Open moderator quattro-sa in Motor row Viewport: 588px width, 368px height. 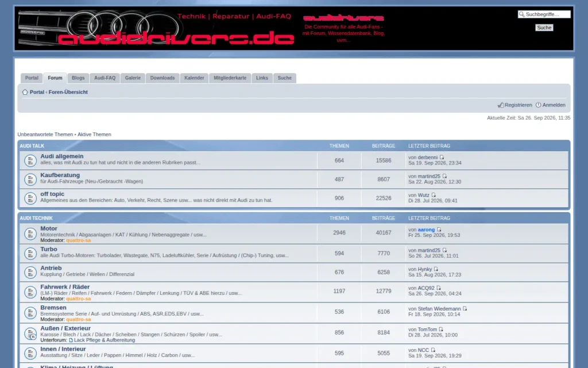tap(78, 240)
